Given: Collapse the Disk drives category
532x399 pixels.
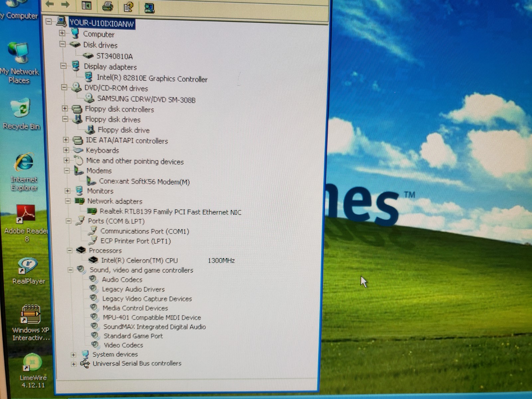Looking at the screenshot, I should 63,44.
